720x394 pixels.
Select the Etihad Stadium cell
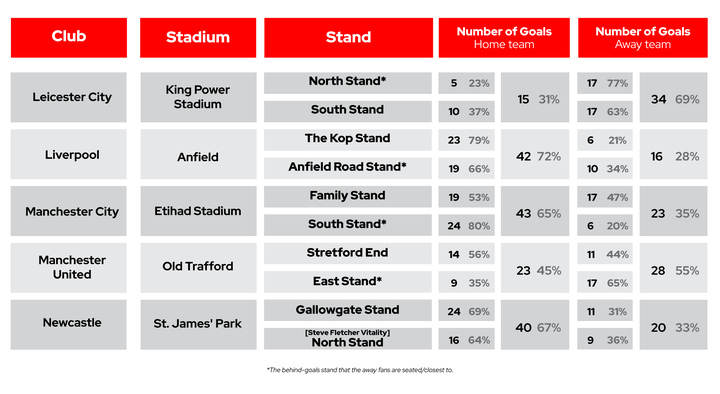[x=198, y=211]
